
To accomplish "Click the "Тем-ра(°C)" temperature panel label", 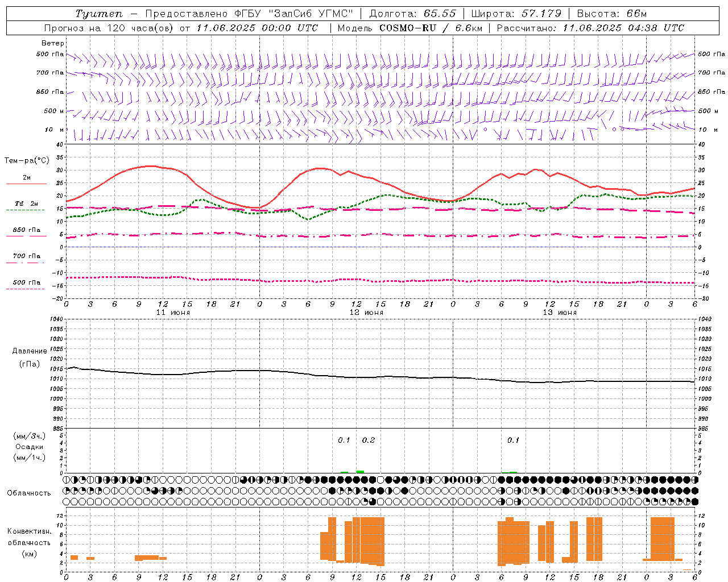I will 27,161.
